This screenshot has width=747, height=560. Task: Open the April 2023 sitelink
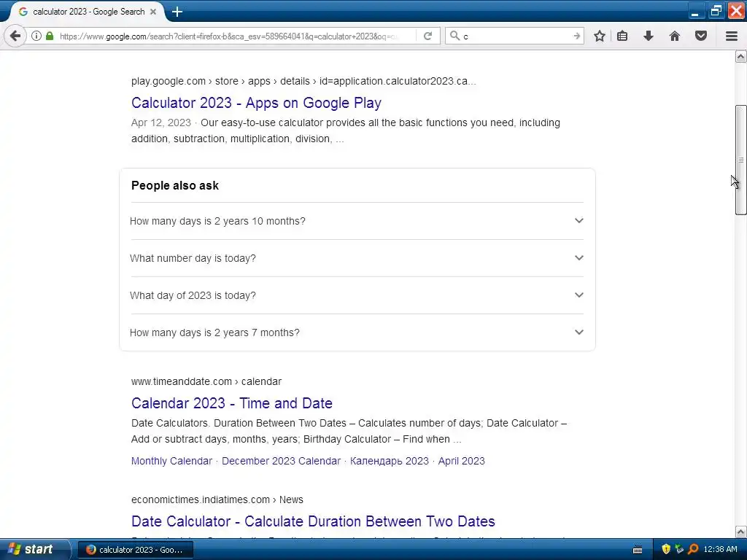[x=461, y=461]
